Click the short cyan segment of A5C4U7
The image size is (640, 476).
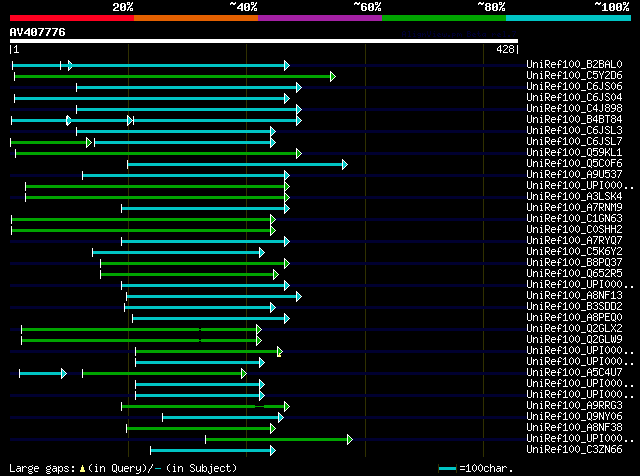[40, 374]
